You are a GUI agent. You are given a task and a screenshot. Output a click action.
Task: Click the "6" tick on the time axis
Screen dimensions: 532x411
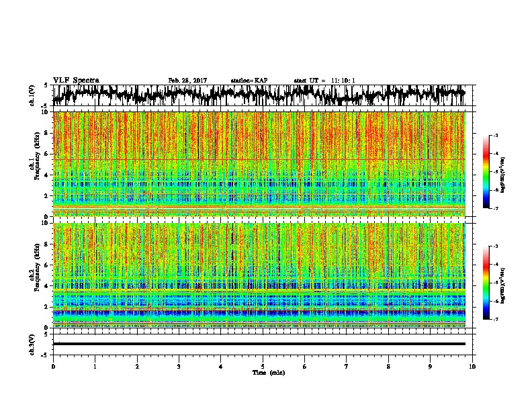(305, 367)
